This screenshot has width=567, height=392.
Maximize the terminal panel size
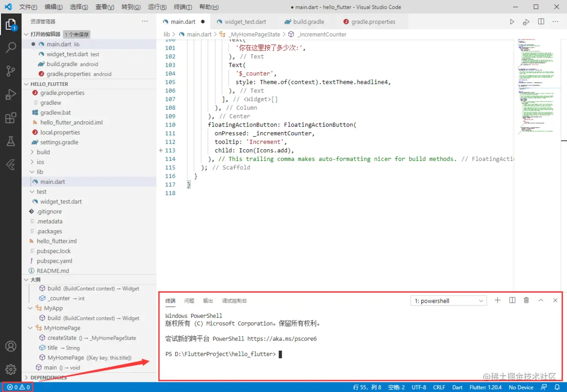point(541,301)
